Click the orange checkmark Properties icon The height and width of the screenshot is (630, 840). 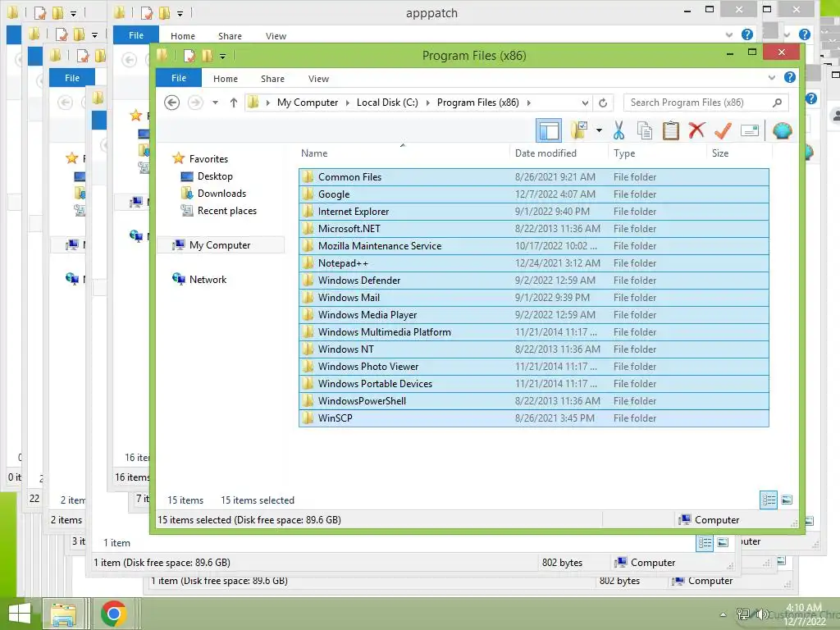tap(723, 130)
